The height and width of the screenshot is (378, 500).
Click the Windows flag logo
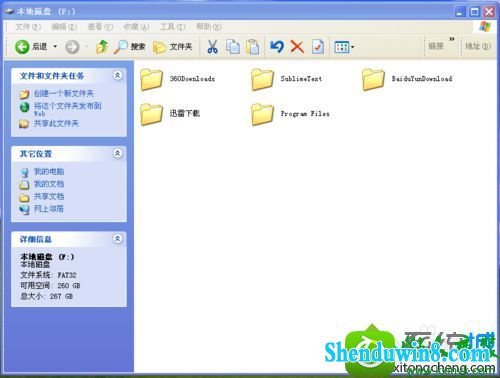(x=485, y=27)
